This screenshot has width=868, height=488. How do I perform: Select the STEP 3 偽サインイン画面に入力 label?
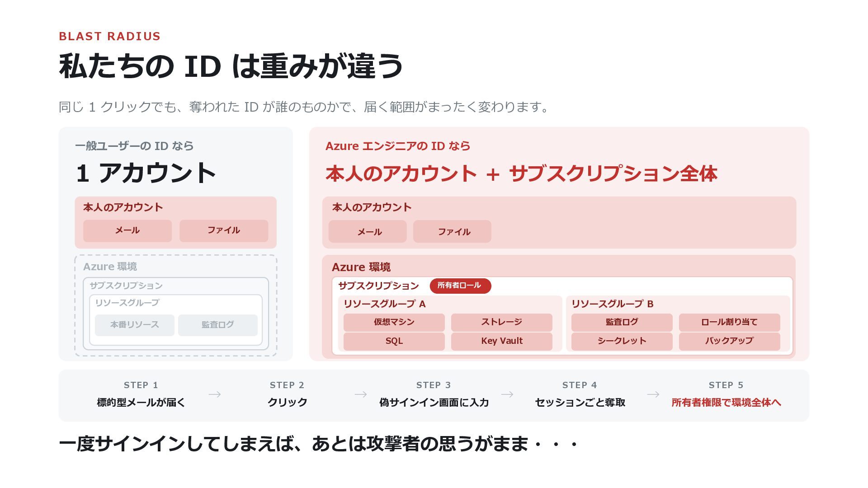[x=434, y=403]
